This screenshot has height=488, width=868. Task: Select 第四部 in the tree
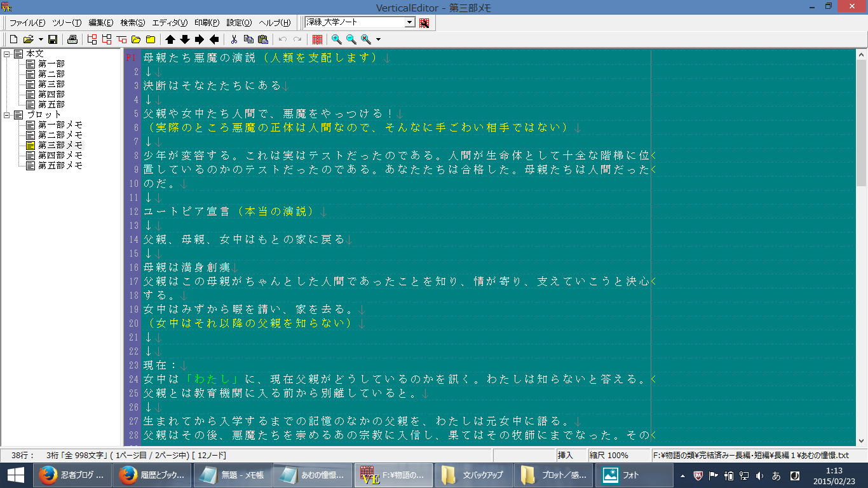tap(51, 94)
